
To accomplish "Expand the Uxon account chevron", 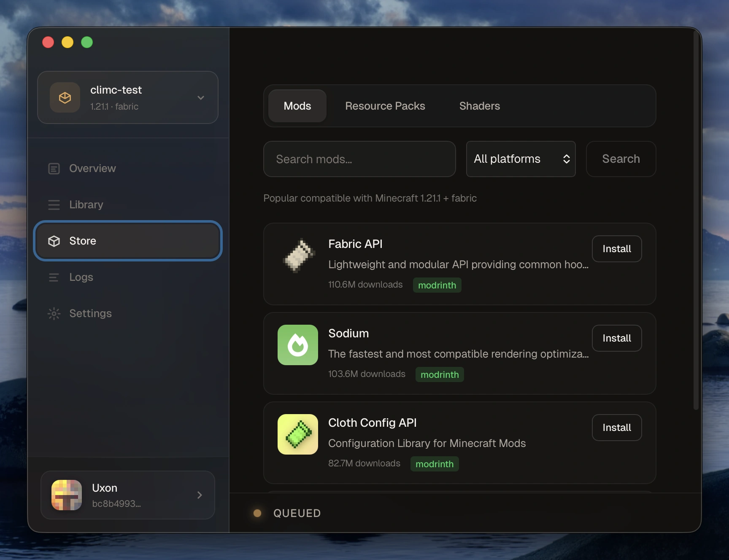I will 199,495.
